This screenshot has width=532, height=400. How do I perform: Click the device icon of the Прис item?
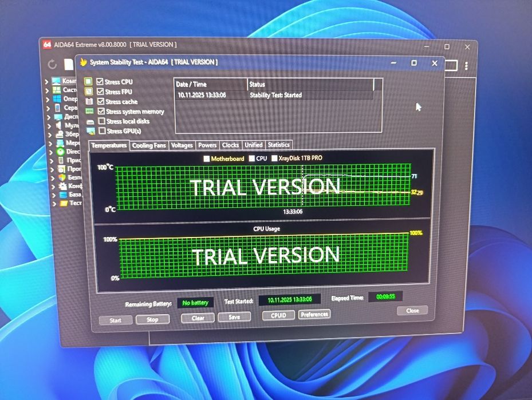click(61, 160)
